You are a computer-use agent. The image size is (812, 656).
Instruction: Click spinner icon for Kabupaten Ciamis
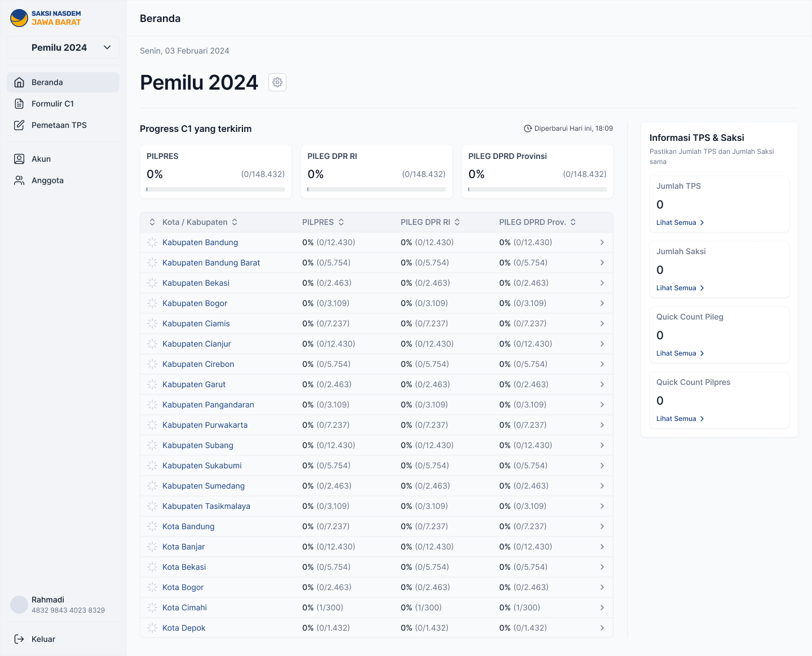(x=152, y=323)
